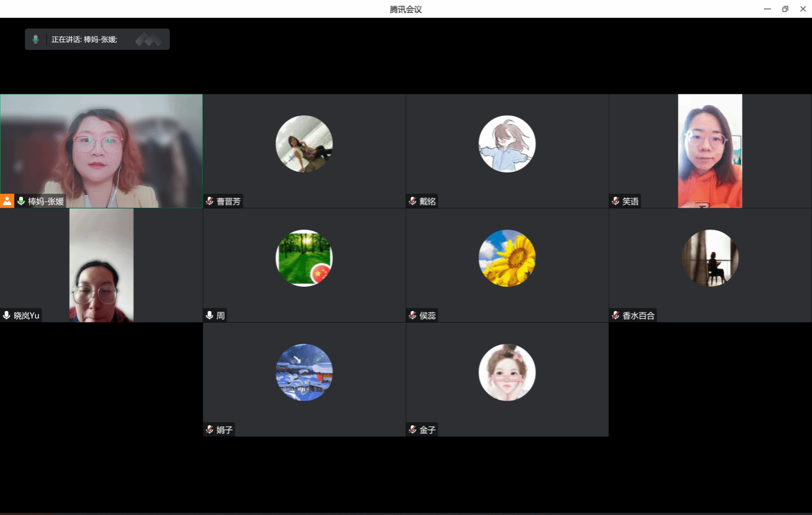The height and width of the screenshot is (515, 812).
Task: Click the 香水百合 name label
Action: (x=638, y=316)
